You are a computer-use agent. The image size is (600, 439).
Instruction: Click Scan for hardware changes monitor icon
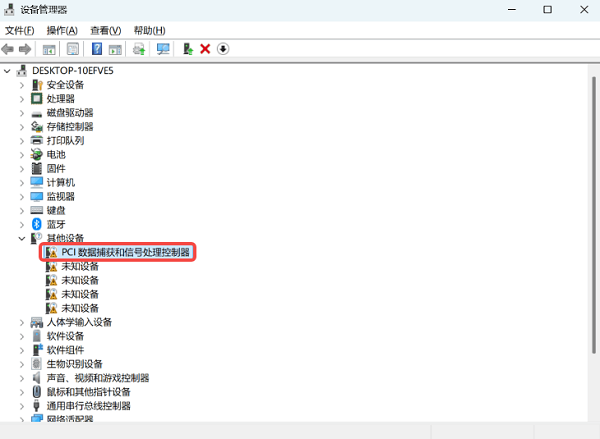coord(163,49)
